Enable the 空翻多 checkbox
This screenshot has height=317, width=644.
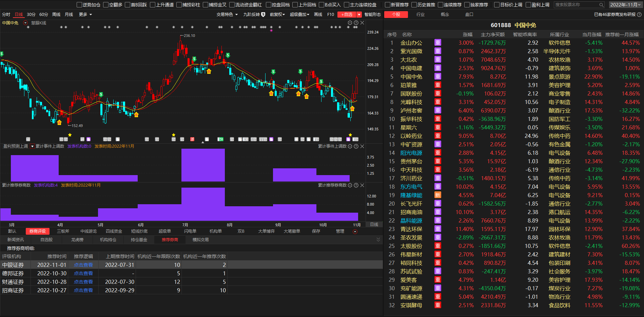106,5
